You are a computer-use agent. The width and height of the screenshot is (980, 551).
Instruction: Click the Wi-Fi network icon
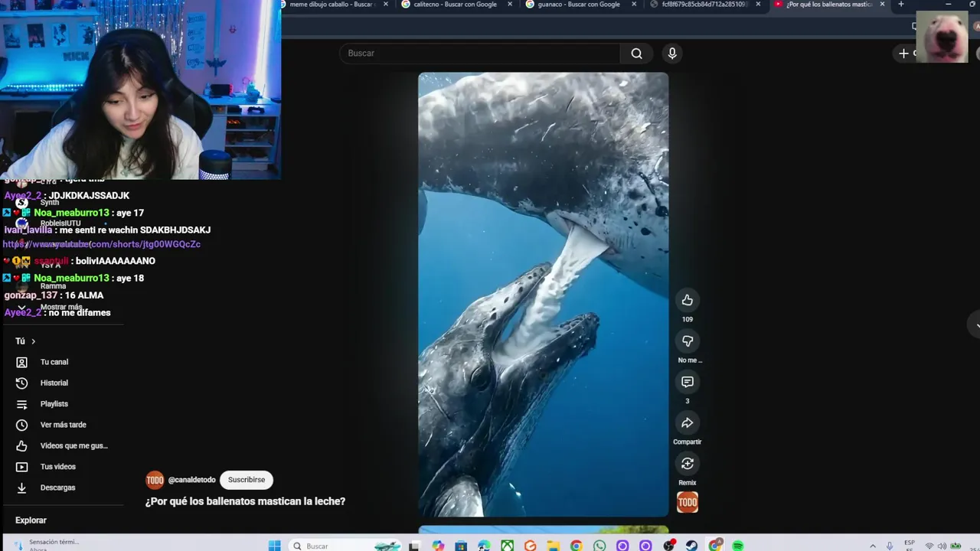coord(929,546)
